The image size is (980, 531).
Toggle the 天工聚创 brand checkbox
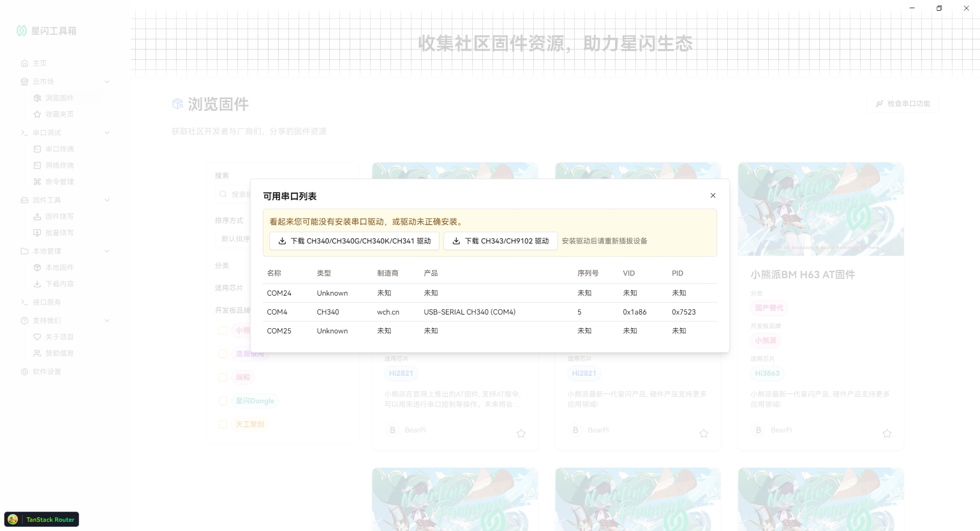(223, 424)
